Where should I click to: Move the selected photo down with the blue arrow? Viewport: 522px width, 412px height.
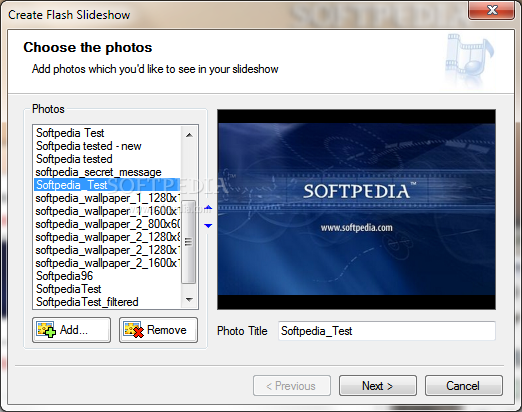point(208,226)
